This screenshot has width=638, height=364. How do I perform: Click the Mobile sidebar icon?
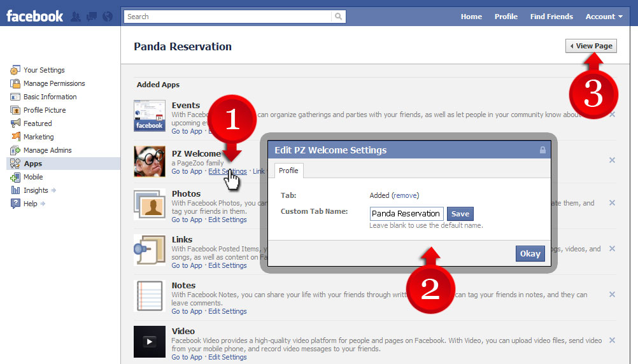(15, 177)
